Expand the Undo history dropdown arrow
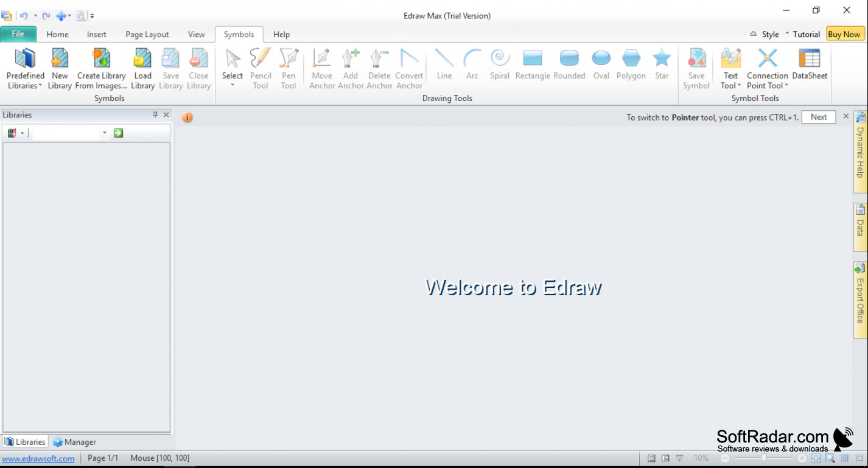The image size is (868, 468). pyautogui.click(x=35, y=16)
